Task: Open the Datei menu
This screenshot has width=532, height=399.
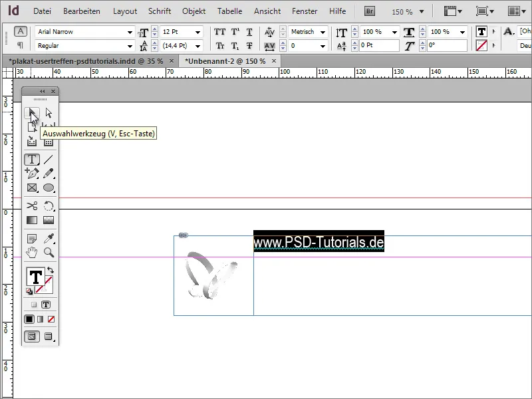Action: coord(42,11)
